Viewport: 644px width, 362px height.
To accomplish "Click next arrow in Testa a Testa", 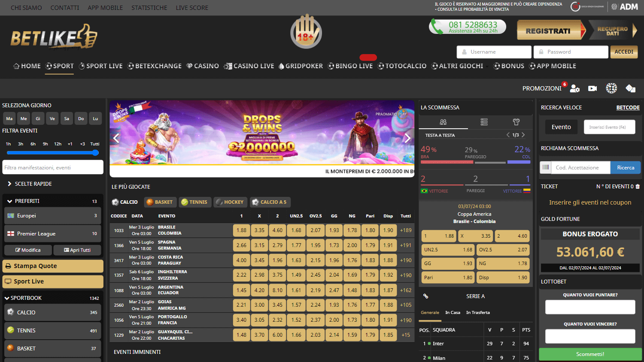I will pyautogui.click(x=523, y=135).
